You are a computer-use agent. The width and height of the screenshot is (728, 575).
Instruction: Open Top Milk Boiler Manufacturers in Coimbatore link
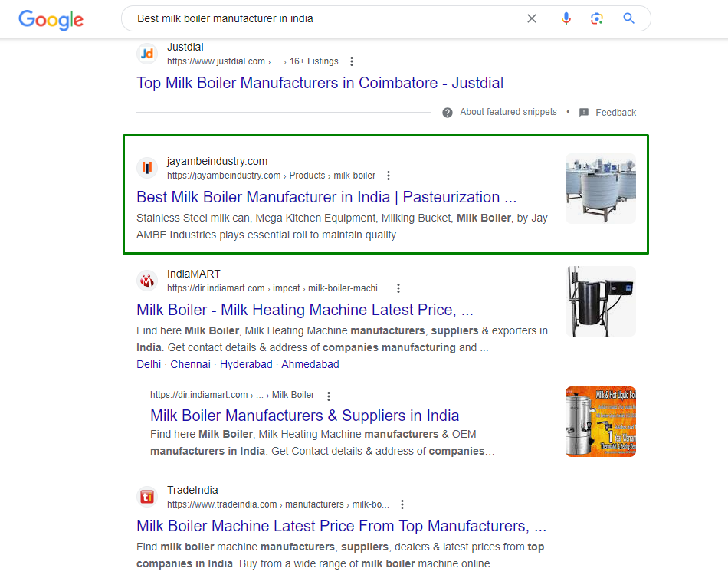[x=320, y=83]
